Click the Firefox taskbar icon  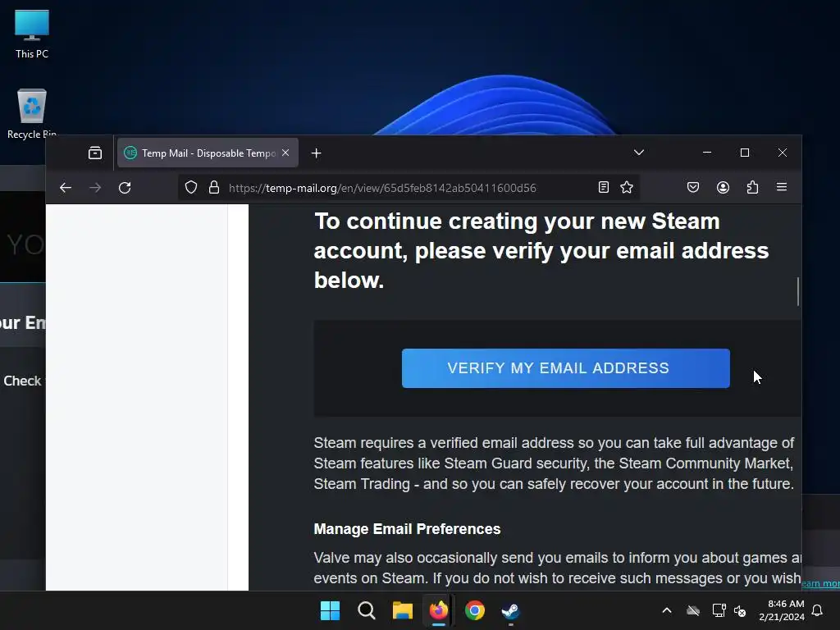[439, 610]
